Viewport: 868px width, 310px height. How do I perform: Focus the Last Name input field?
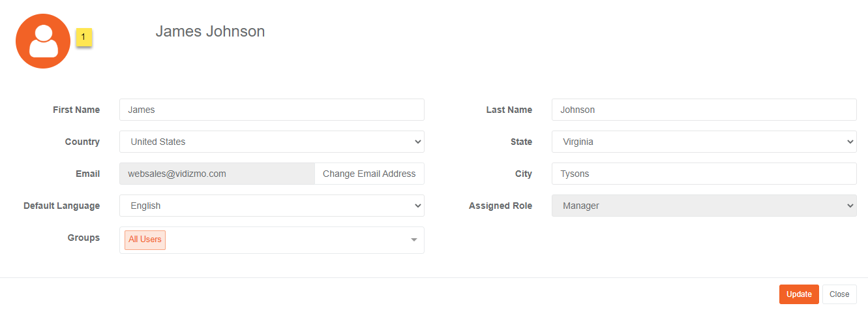pos(704,110)
